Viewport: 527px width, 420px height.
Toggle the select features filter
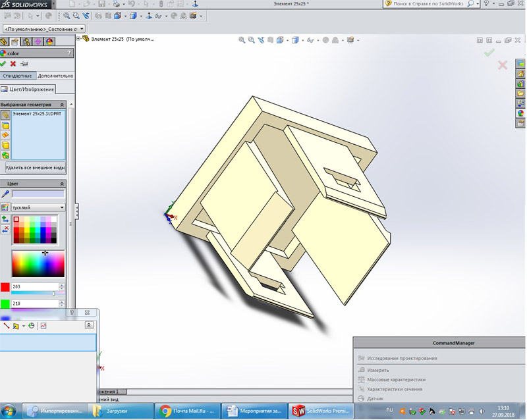click(5, 155)
